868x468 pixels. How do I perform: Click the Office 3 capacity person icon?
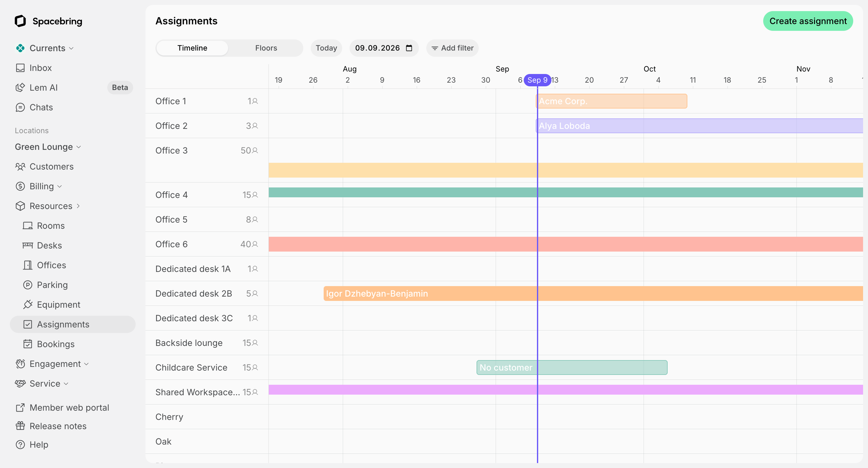coord(255,151)
